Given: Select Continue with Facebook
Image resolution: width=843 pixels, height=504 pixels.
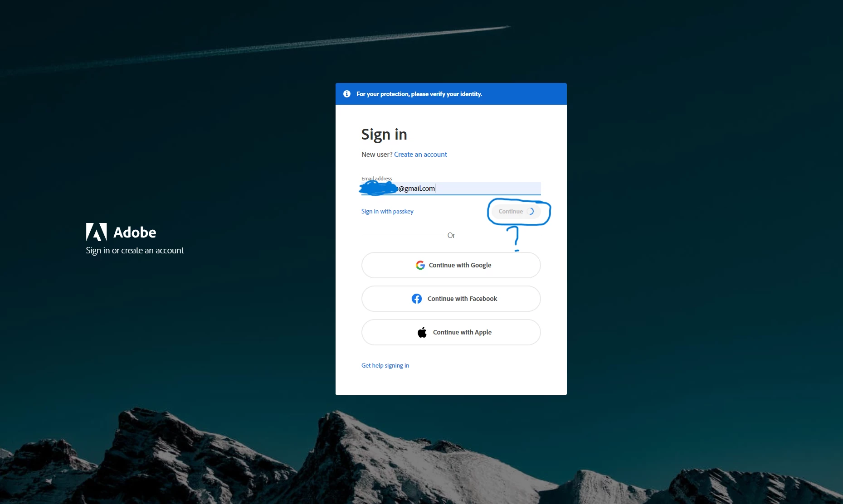Looking at the screenshot, I should (451, 299).
